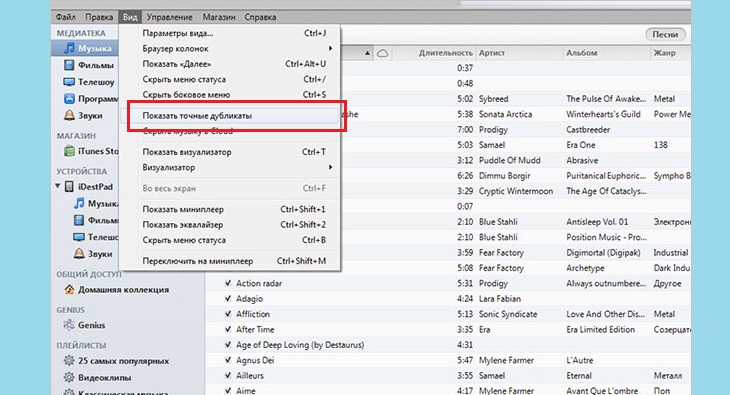Open the Фильмы icon under iDestPad
The image size is (730, 395).
tap(79, 220)
